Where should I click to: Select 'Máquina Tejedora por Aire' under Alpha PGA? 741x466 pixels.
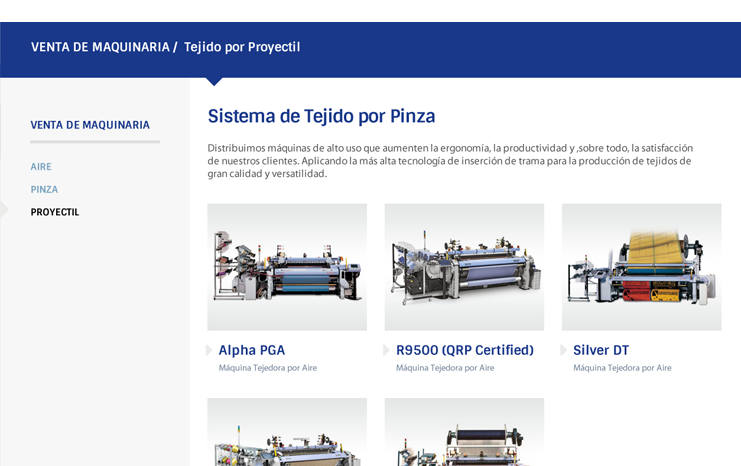click(x=268, y=368)
